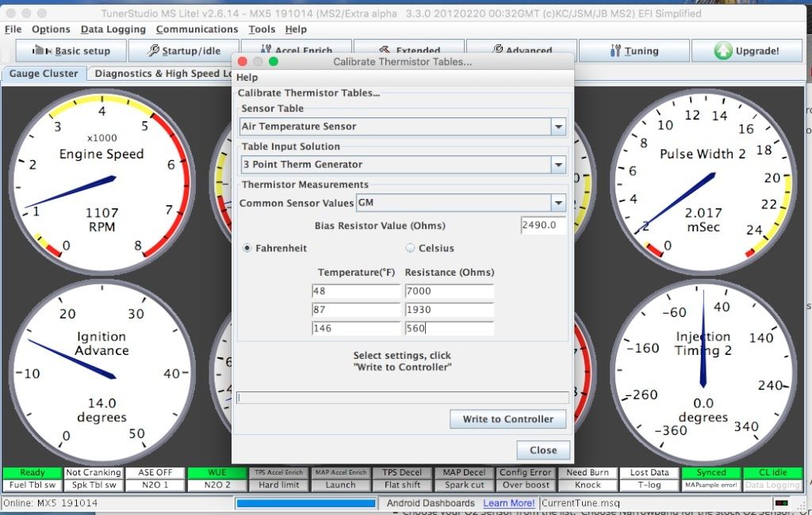Screen dimensions: 812x515
Task: Click the Over boost indicator
Action: tap(526, 485)
